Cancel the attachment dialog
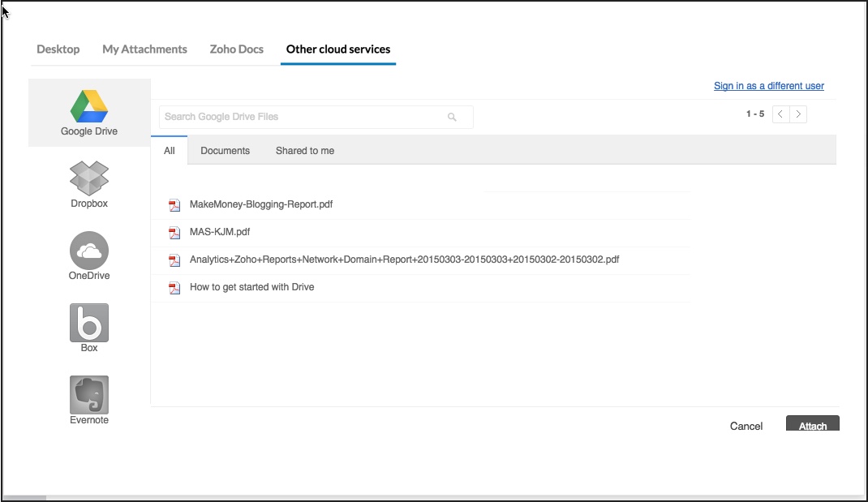The image size is (868, 502). [746, 426]
